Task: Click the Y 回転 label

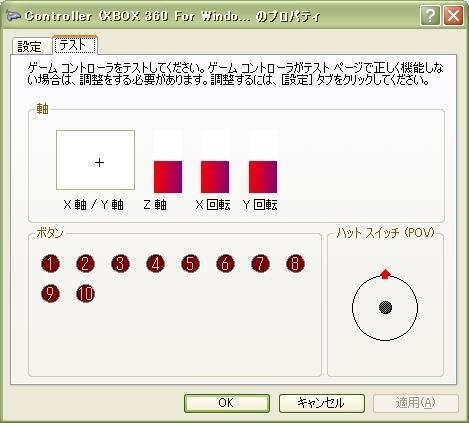Action: 260,205
